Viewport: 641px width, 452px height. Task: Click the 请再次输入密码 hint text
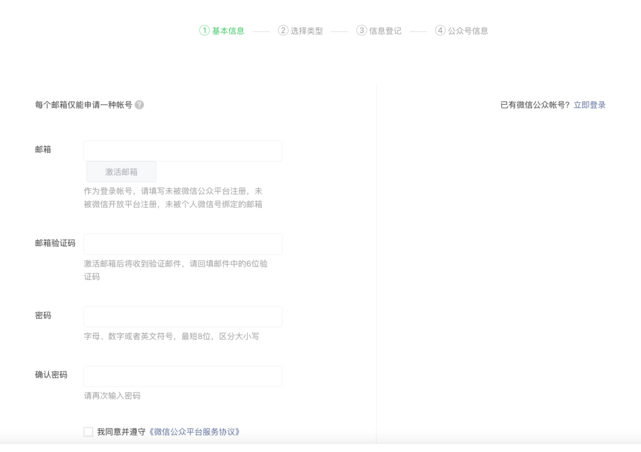(x=112, y=396)
